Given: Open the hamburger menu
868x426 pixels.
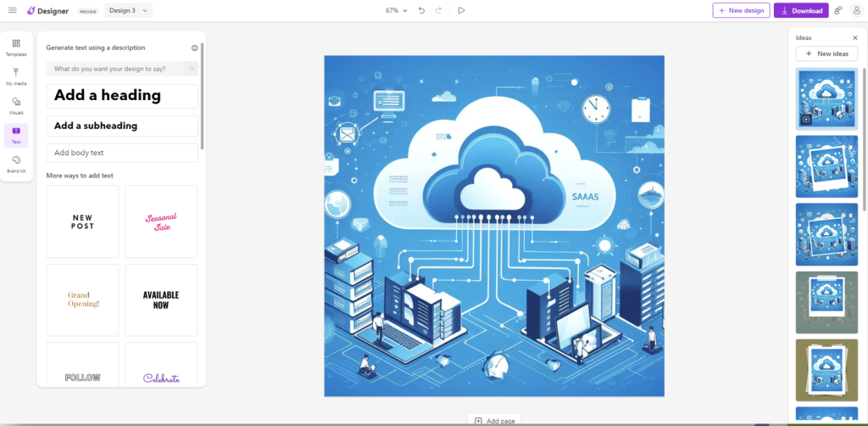Looking at the screenshot, I should pyautogui.click(x=12, y=10).
